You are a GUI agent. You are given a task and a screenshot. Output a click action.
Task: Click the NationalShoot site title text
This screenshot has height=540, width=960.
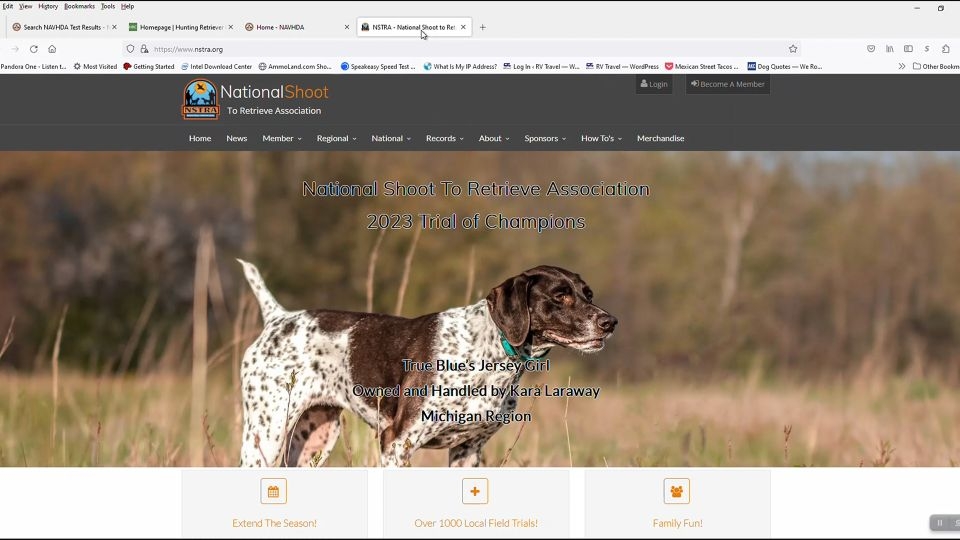click(274, 92)
